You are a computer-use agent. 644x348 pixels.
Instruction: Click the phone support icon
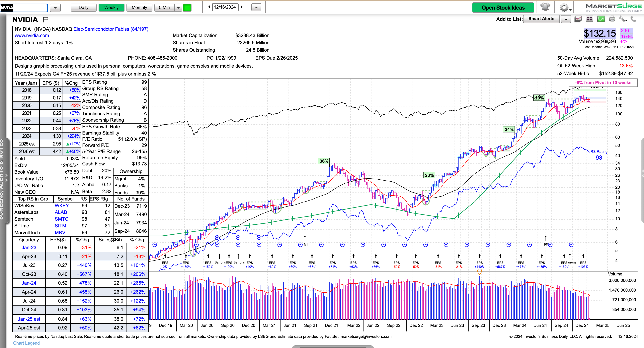tap(633, 19)
